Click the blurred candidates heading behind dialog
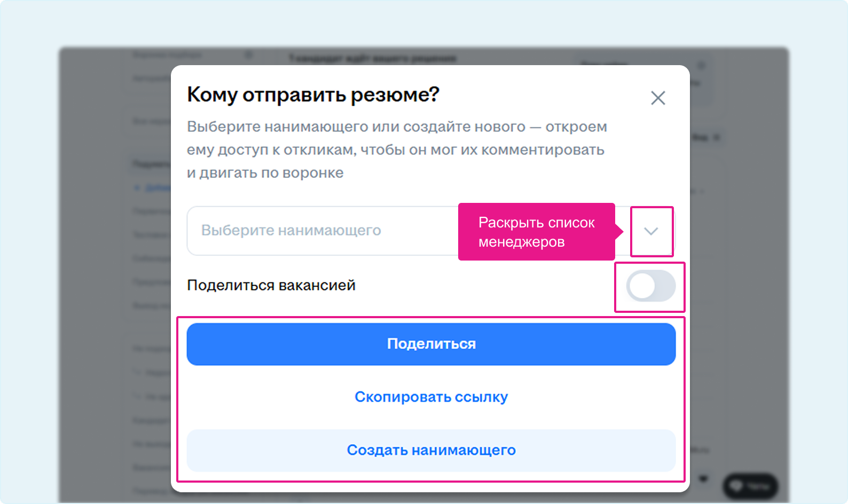 coord(372,58)
